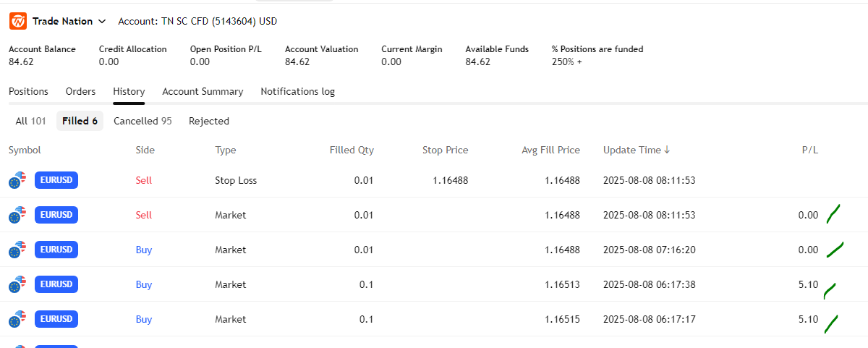This screenshot has width=868, height=348.
Task: Switch to the Positions tab
Action: pos(28,91)
